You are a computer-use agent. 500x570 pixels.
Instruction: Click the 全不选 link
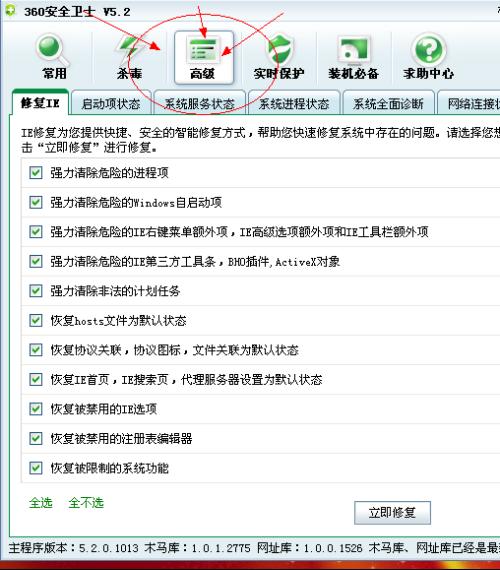86,503
